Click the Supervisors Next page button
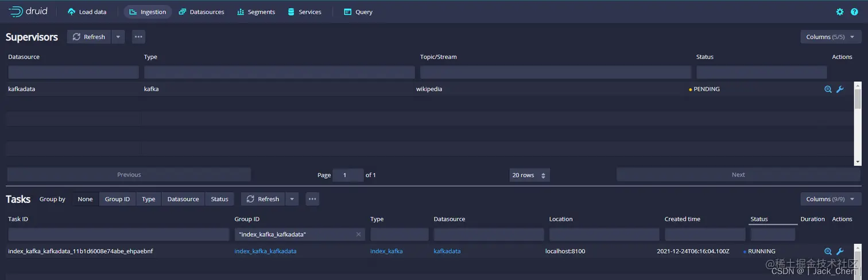868x280 pixels. click(x=738, y=175)
